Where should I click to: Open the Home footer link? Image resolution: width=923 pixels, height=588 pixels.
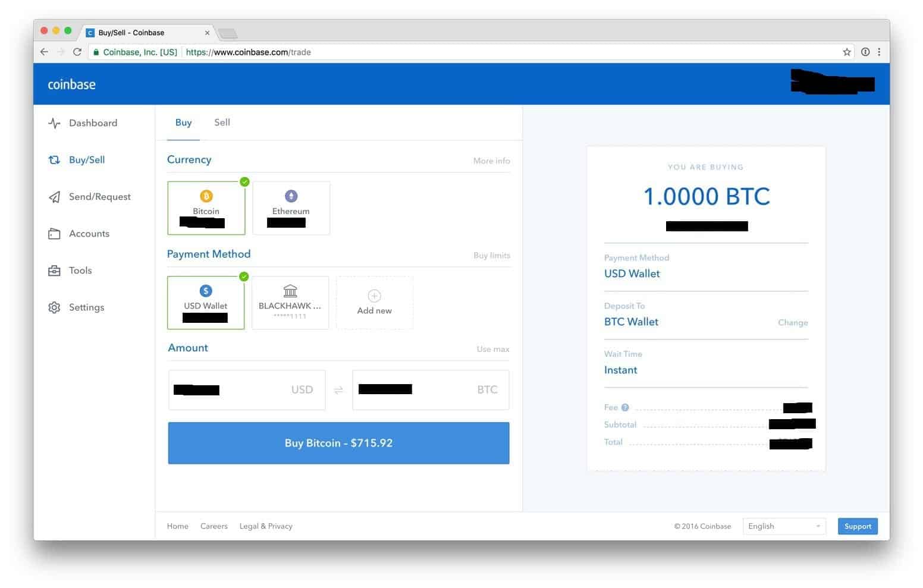click(177, 526)
